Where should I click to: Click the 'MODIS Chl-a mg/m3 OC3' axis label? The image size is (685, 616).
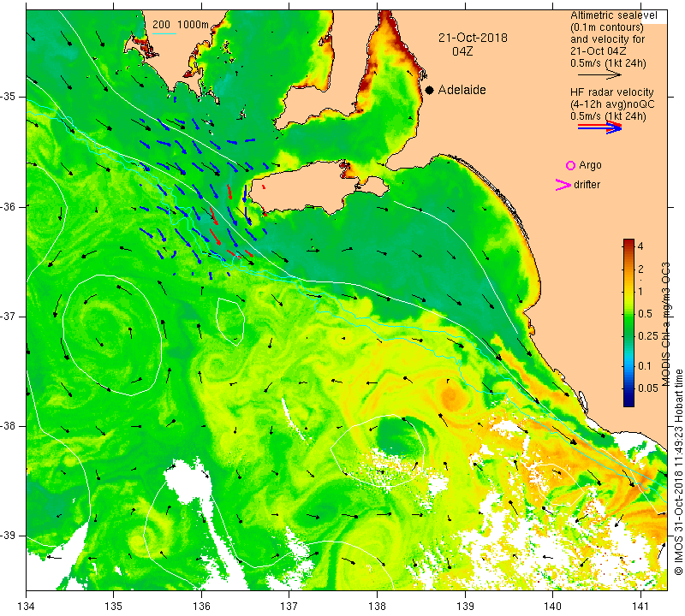(x=665, y=324)
